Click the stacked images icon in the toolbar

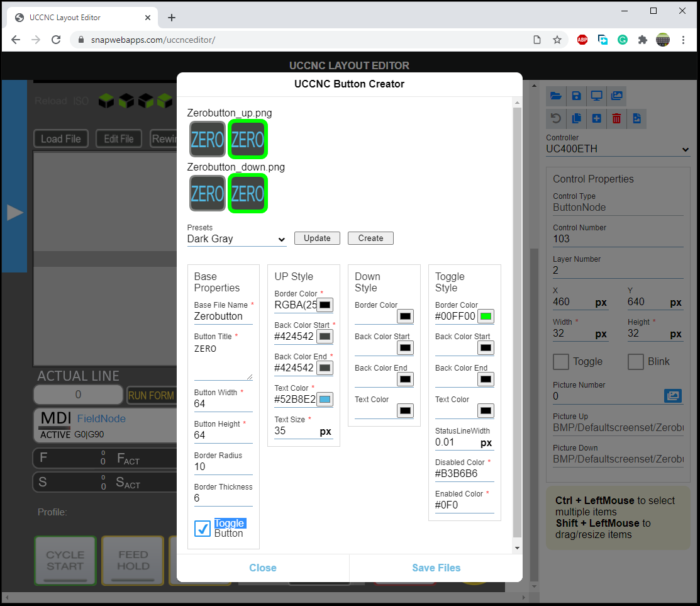tap(617, 96)
